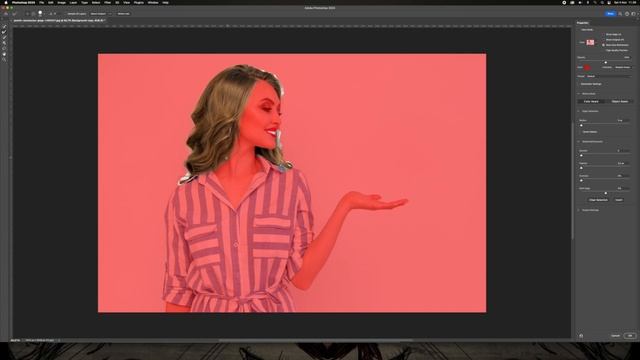
Task: Click the blue Share button
Action: click(610, 14)
